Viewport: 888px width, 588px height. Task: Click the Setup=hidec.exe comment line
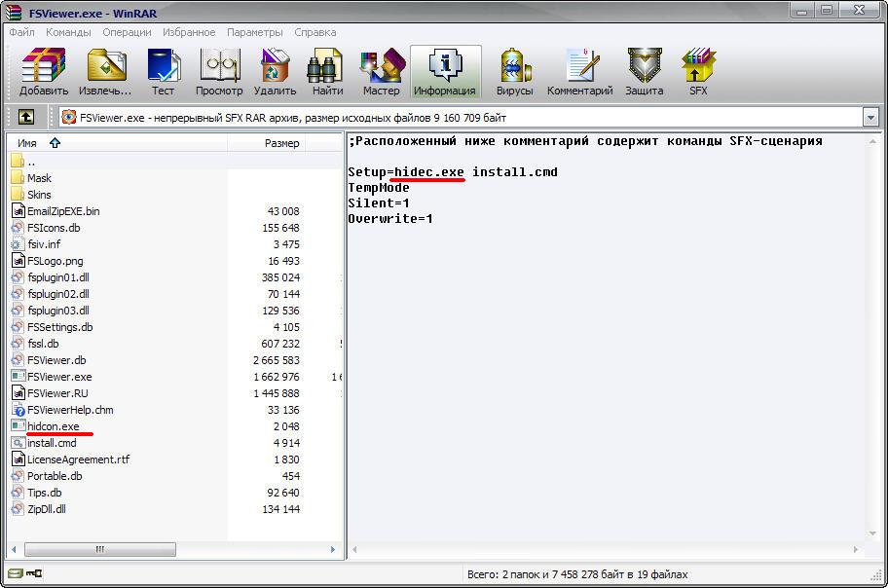click(453, 171)
